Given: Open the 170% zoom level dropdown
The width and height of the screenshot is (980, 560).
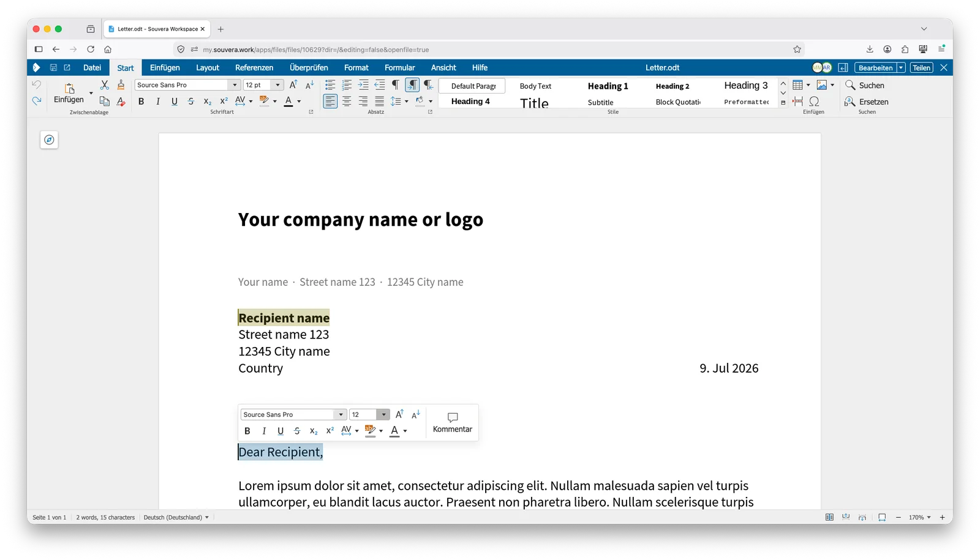Looking at the screenshot, I should click(919, 517).
